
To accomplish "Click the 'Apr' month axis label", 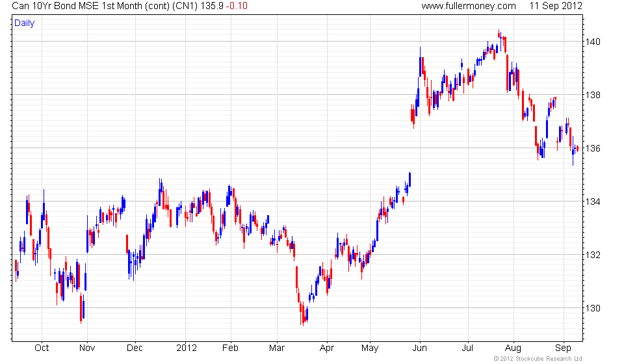I will point(326,348).
